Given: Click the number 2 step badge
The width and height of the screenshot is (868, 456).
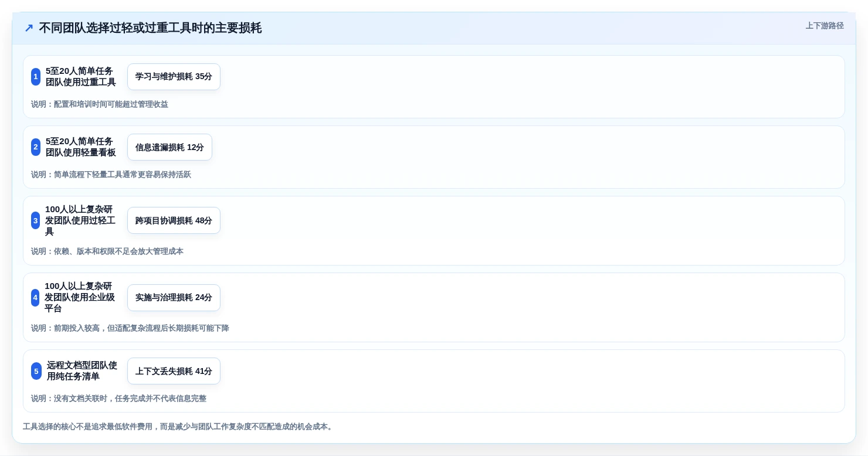Looking at the screenshot, I should click(36, 147).
